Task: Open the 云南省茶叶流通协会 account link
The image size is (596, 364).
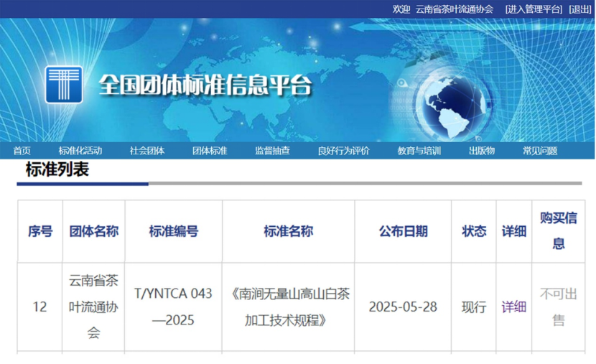Action: click(454, 9)
